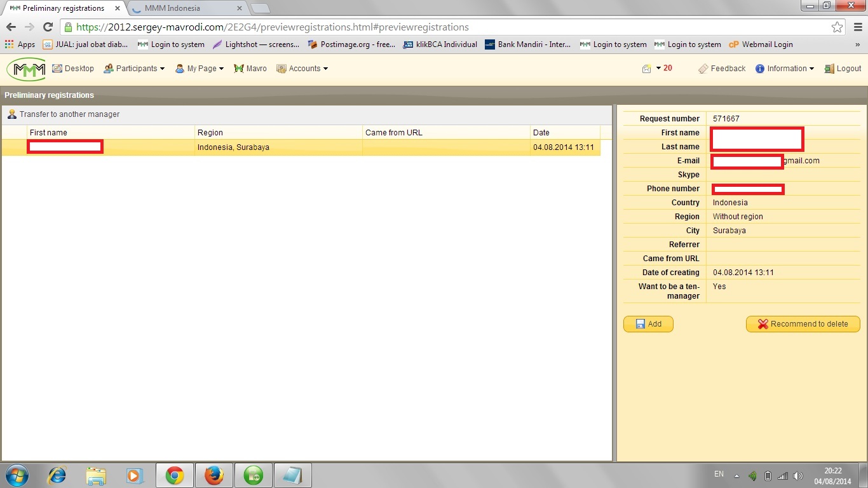Screen dimensions: 868x488
Task: Click Recommend to delete button
Action: tap(803, 324)
